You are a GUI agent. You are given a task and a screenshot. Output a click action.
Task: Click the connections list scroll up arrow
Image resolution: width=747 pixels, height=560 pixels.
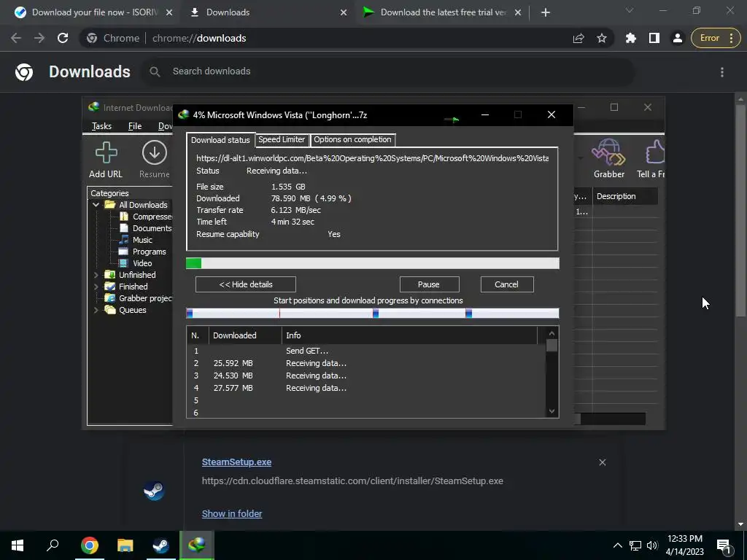[x=551, y=333]
